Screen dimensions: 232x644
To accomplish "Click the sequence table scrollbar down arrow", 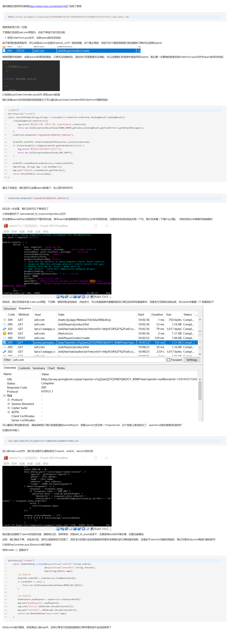I will 200,354.
